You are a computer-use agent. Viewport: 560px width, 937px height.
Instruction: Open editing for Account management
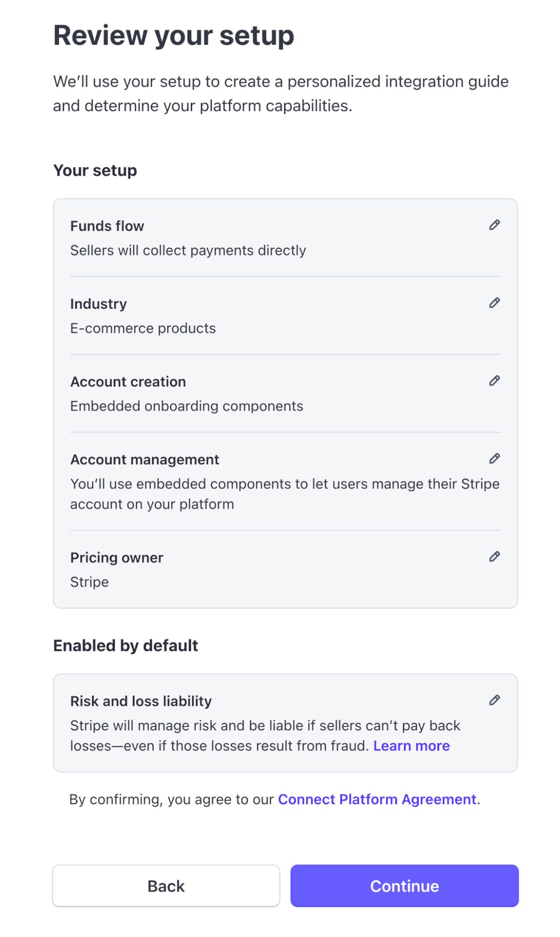[494, 458]
